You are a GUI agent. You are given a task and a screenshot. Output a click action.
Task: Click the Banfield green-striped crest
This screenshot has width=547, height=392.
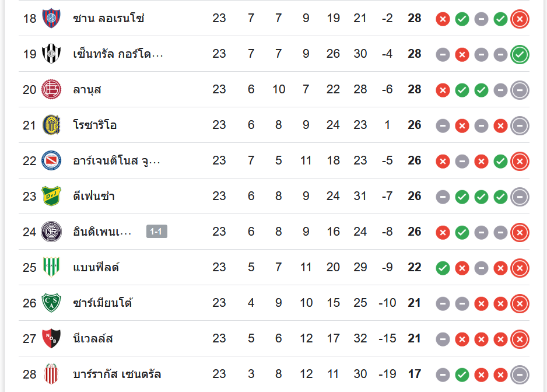(51, 268)
